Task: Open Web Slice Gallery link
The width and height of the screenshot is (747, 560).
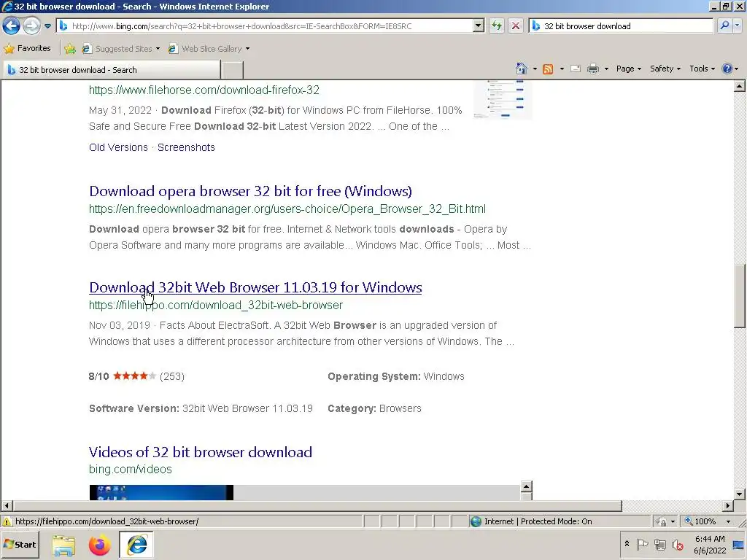Action: coord(209,49)
